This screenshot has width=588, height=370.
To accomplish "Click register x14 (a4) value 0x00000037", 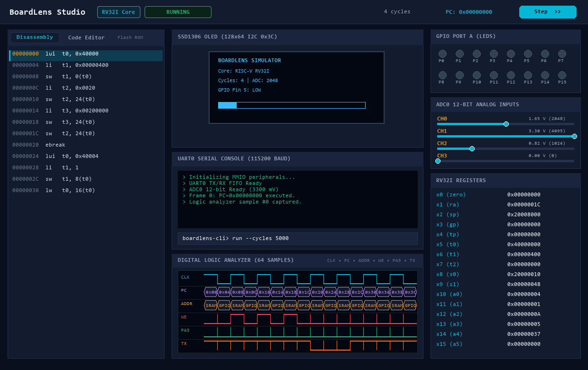I will 524,334.
